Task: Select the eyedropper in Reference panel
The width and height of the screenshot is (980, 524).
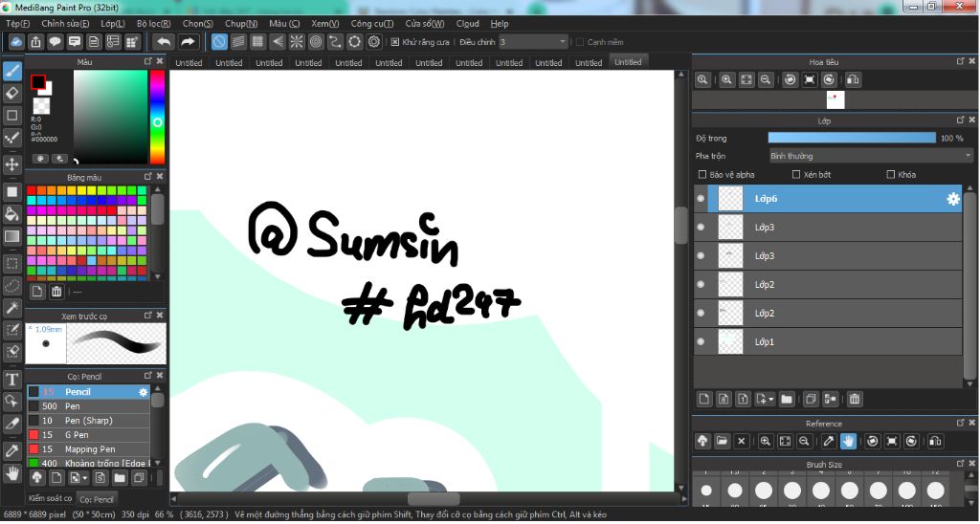Action: [828, 441]
